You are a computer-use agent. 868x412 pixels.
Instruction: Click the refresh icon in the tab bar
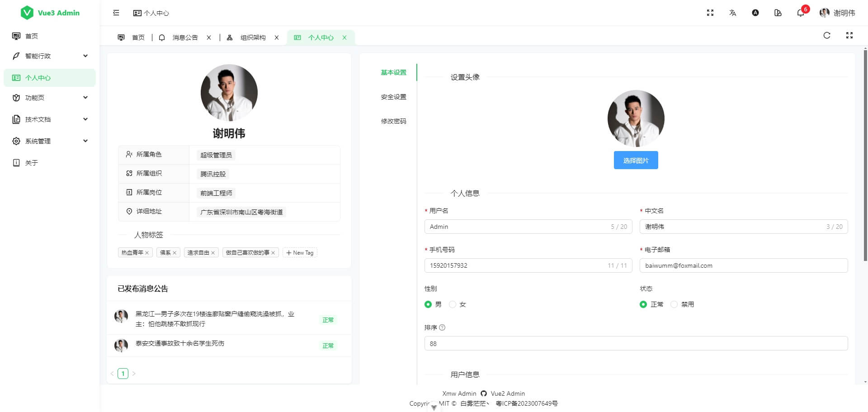click(826, 36)
